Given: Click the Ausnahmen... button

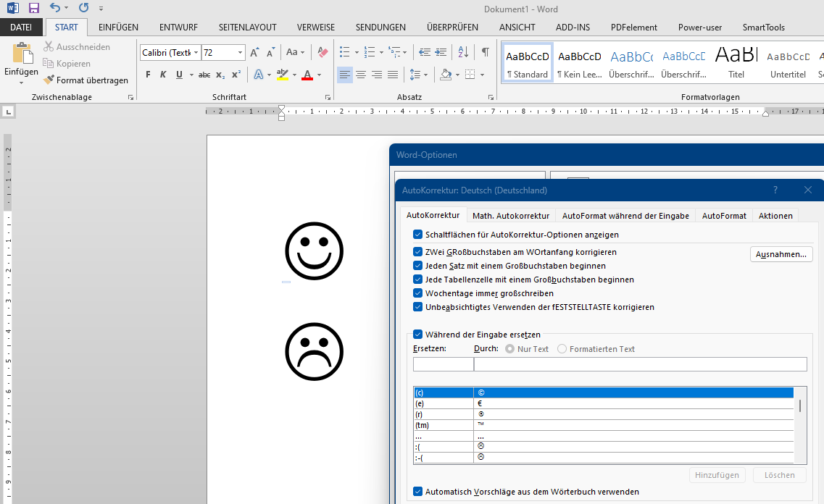Looking at the screenshot, I should coord(781,254).
